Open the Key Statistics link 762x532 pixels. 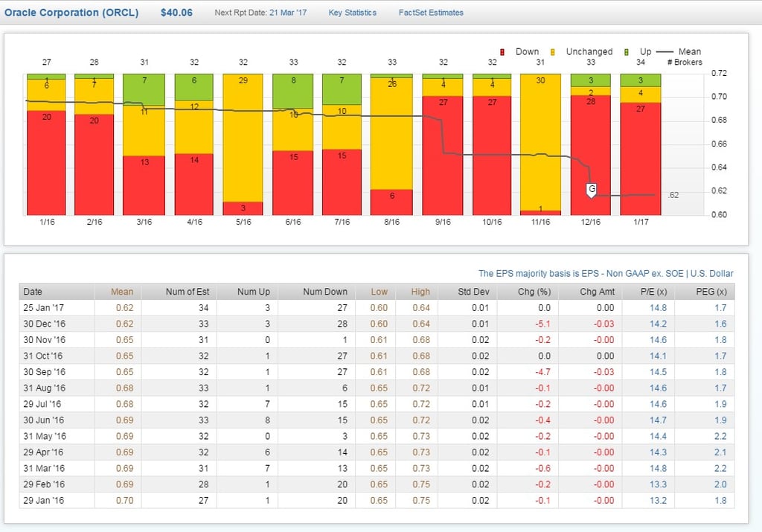tap(352, 13)
